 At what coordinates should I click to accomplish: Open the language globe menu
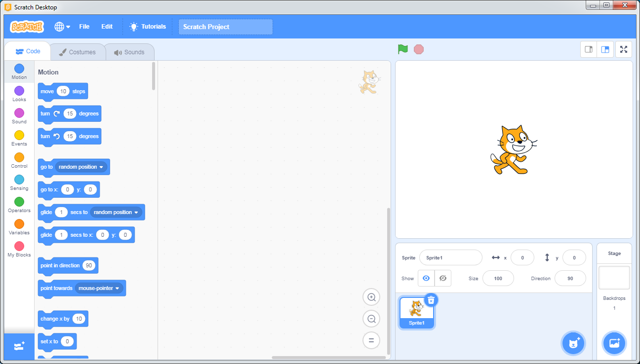[x=62, y=27]
